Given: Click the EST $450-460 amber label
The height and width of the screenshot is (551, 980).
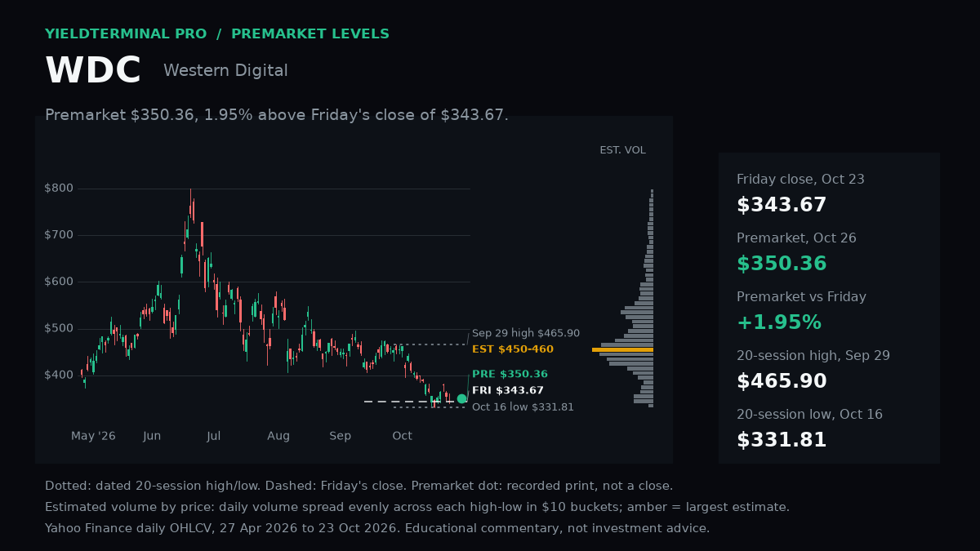Looking at the screenshot, I should pos(513,349).
